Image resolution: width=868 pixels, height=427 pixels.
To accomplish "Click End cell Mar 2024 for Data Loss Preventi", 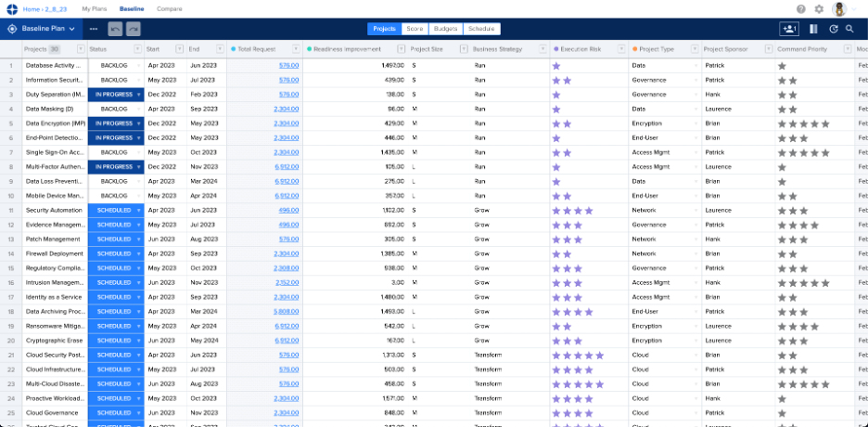I will [207, 181].
